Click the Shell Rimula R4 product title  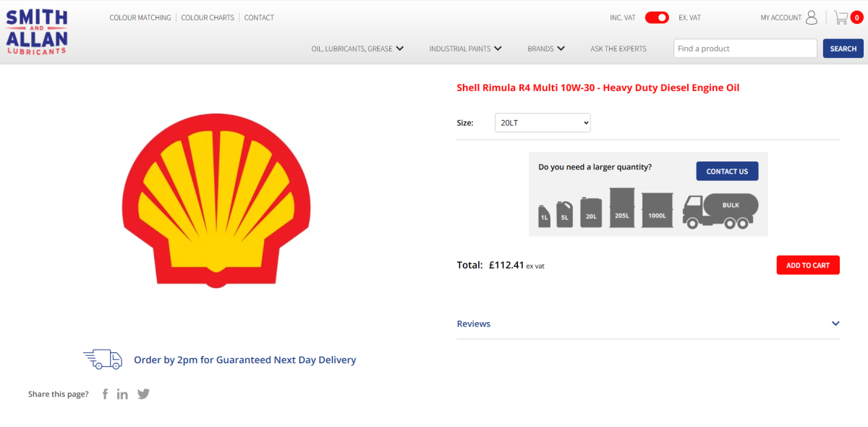point(597,88)
